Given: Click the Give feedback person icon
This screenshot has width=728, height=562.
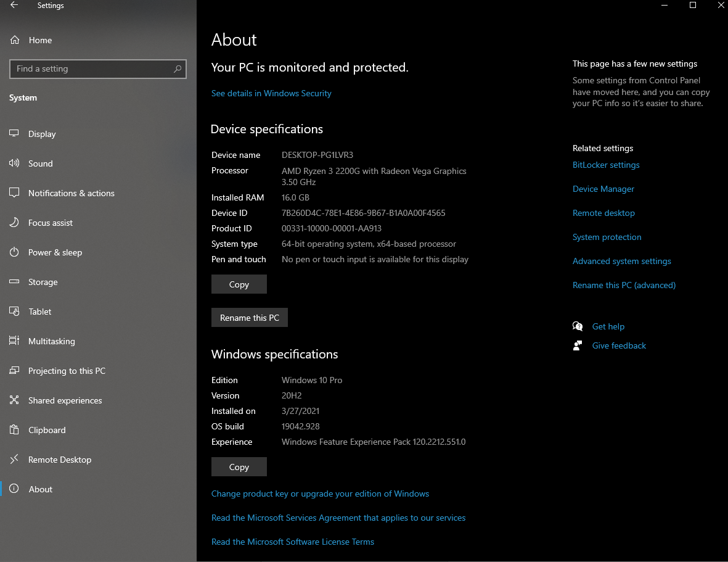Looking at the screenshot, I should click(578, 345).
